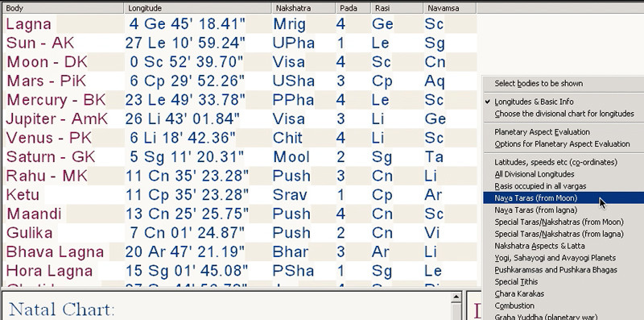Image resolution: width=644 pixels, height=320 pixels.
Task: Click Hora Lagna longitude 15 Sg 01' 45.08"
Action: (x=187, y=270)
